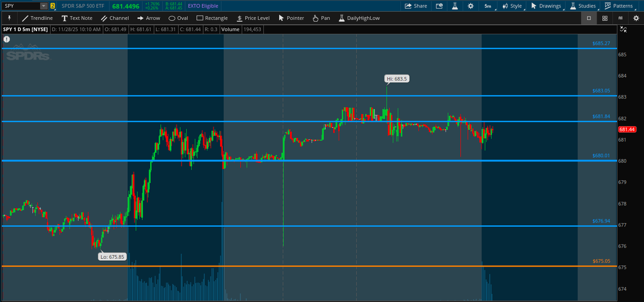Select the Rectangle drawing tool
Image resolution: width=644 pixels, height=302 pixels.
(212, 18)
